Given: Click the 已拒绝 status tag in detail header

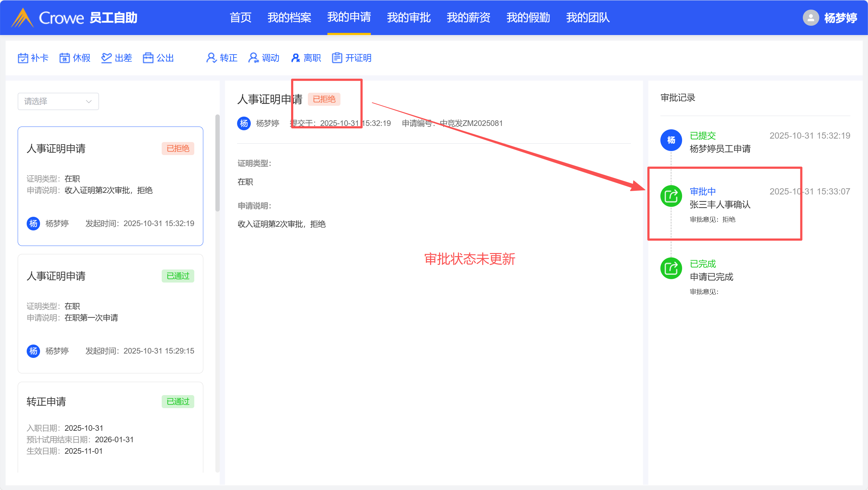Looking at the screenshot, I should [x=324, y=99].
